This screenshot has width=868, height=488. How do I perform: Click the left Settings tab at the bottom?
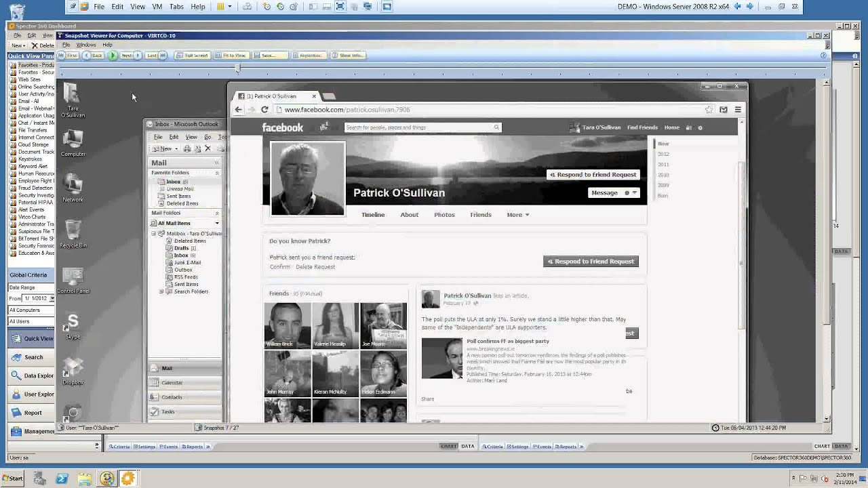click(144, 447)
